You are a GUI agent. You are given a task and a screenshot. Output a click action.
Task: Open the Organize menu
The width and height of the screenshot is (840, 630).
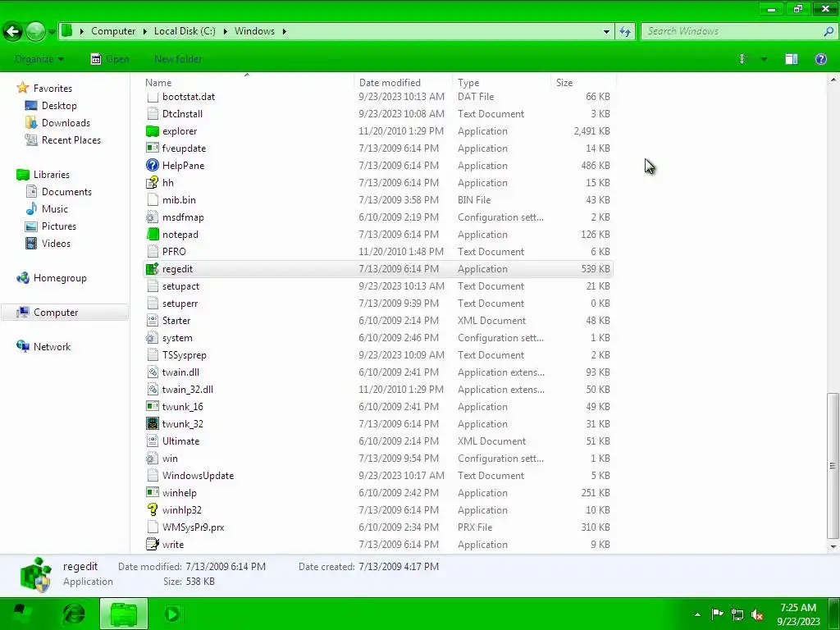[39, 59]
